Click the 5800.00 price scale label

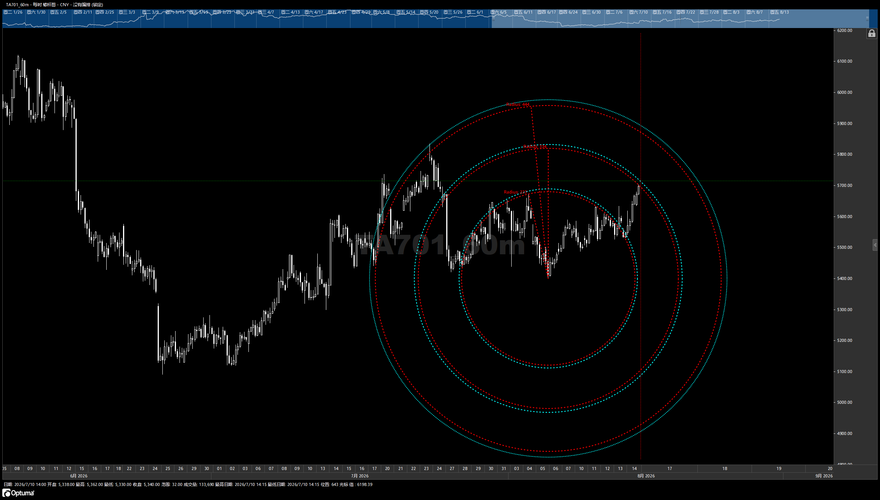(845, 154)
